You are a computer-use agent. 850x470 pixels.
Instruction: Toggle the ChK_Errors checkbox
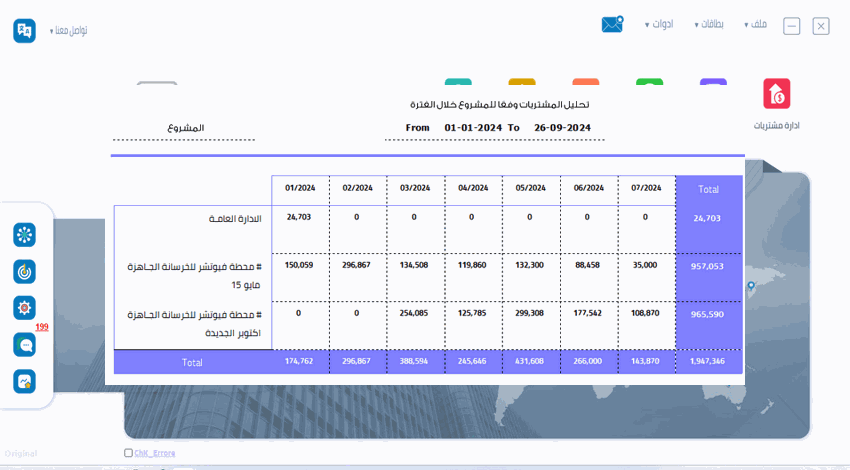coord(128,453)
